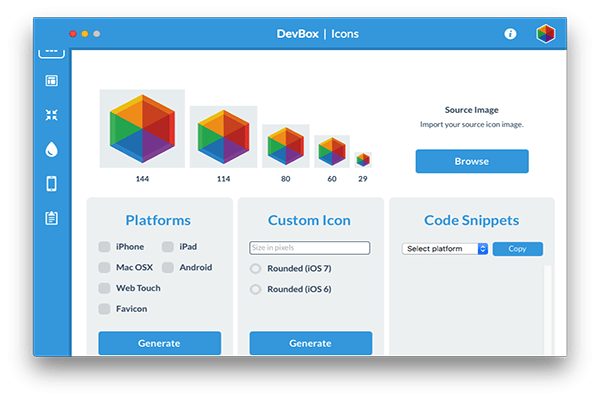Select the 114 size icon preview

tap(223, 137)
